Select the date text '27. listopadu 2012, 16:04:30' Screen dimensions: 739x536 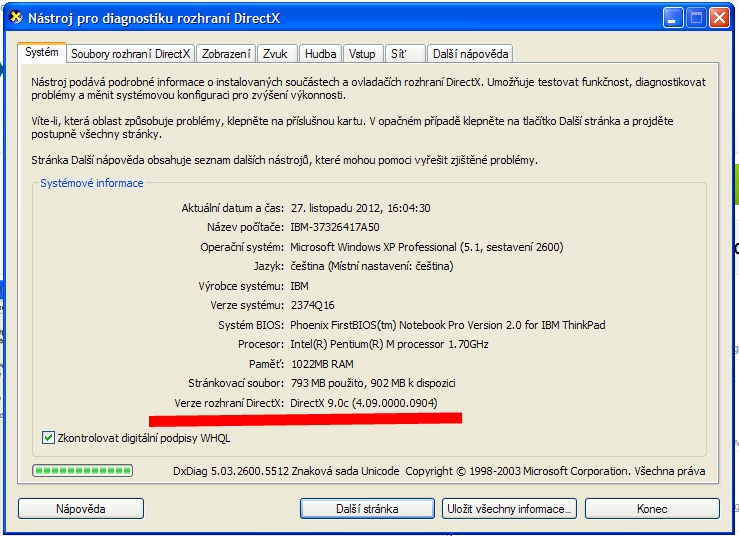pos(361,208)
